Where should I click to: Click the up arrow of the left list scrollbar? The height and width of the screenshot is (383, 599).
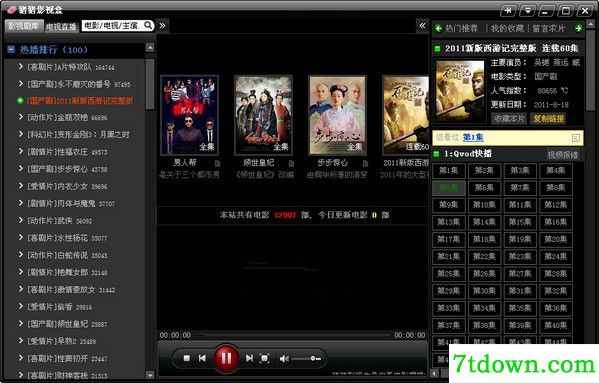(x=150, y=48)
